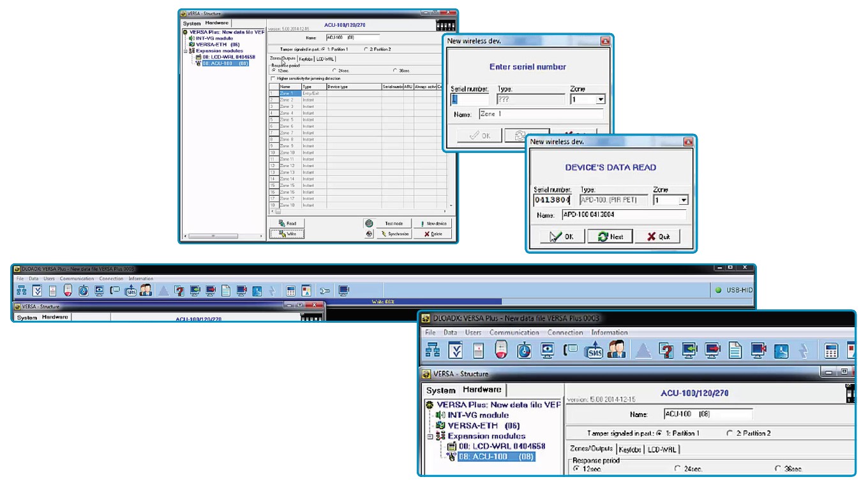Image resolution: width=868 pixels, height=484 pixels.
Task: Click Next in the DEVICE'S DATA READ dialog
Action: coord(610,236)
